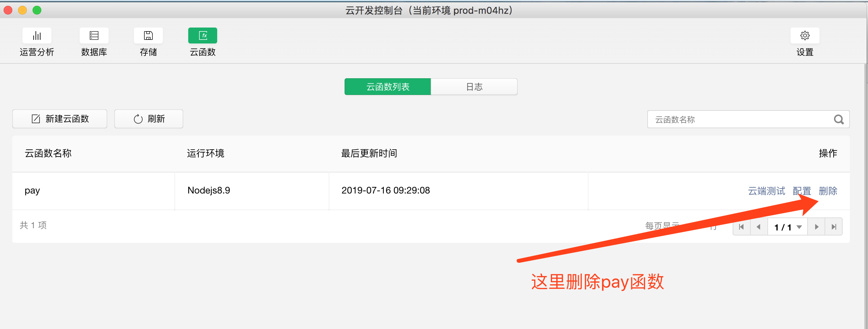Click the 运行环境 column header
Viewport: 868px width, 329px height.
point(206,153)
